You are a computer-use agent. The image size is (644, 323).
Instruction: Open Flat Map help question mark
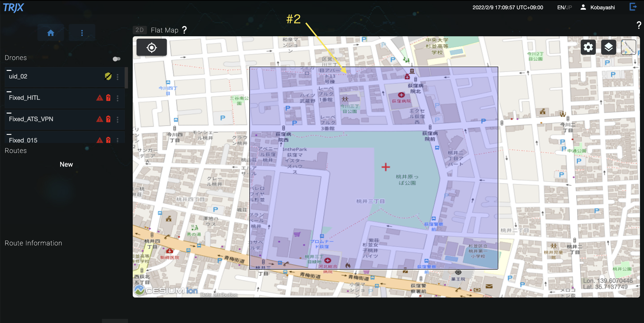(x=185, y=30)
